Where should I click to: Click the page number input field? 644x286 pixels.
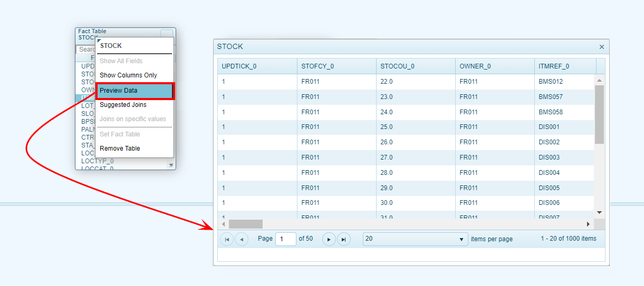[x=286, y=239]
